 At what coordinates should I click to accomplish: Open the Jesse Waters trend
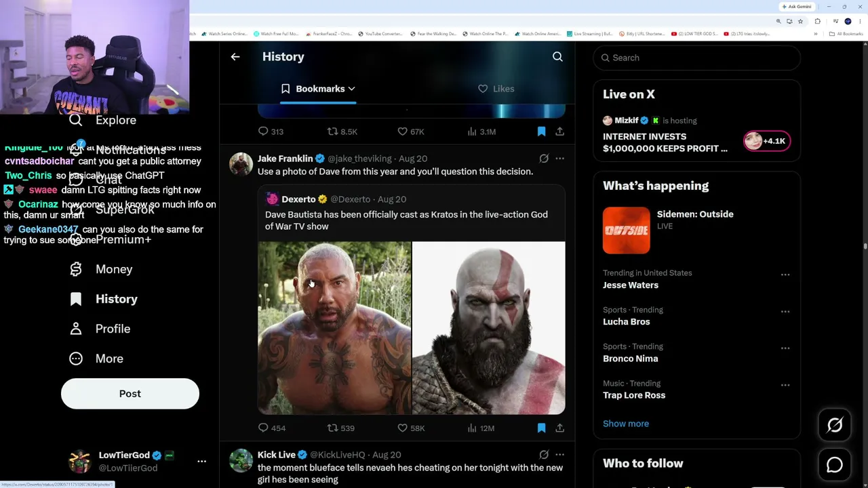pos(631,285)
